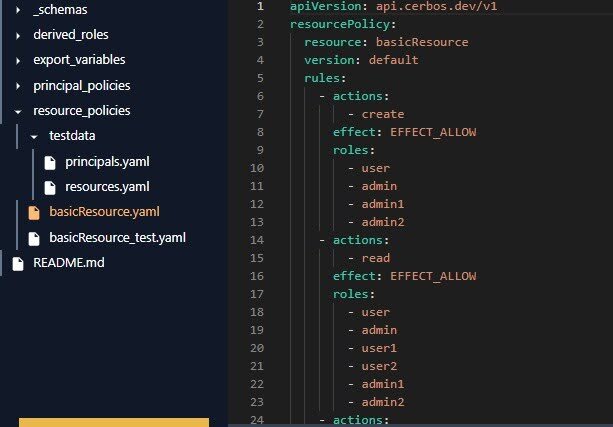613x427 pixels.
Task: Click the orange basicResource.yaml file icon
Action: pyautogui.click(x=34, y=213)
